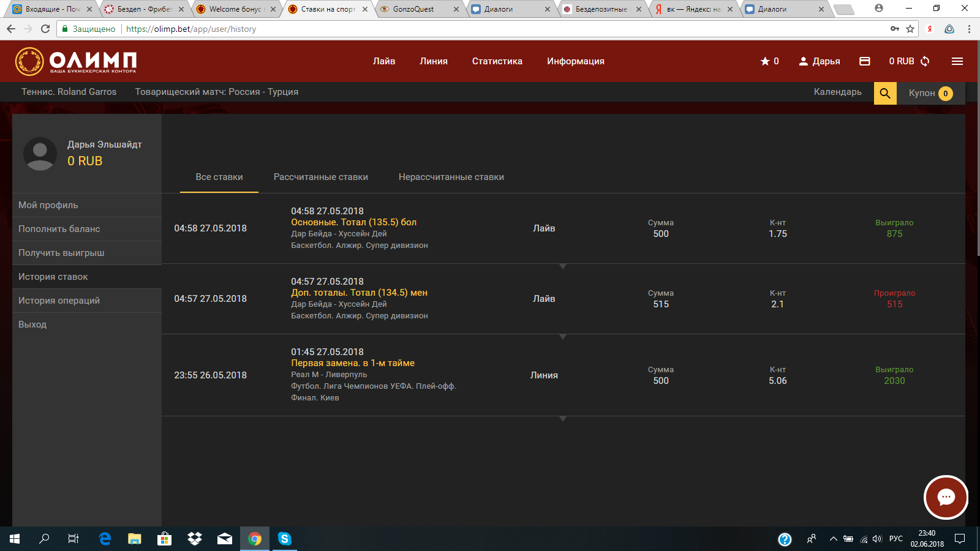This screenshot has width=980, height=551.
Task: Open the Линия section
Action: tap(434, 61)
